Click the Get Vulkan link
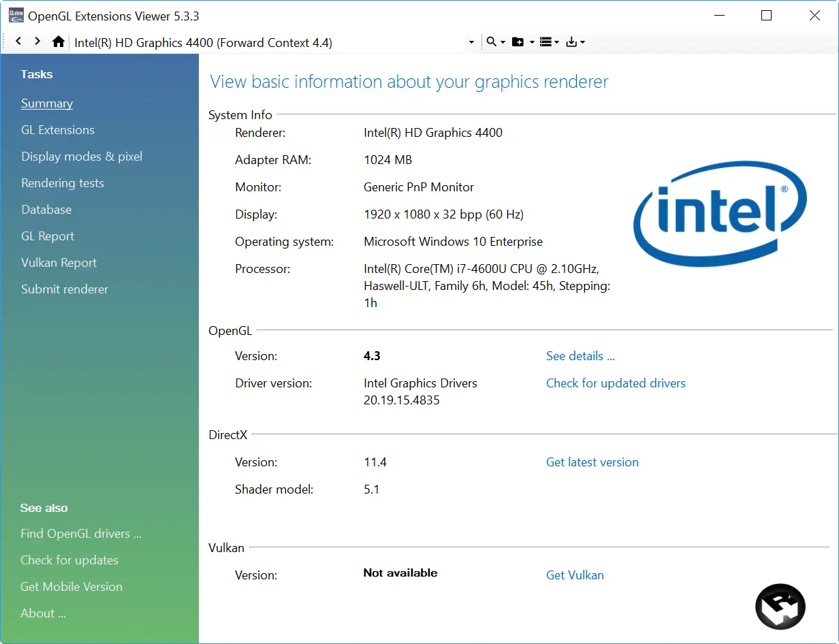This screenshot has width=839, height=644. [575, 575]
